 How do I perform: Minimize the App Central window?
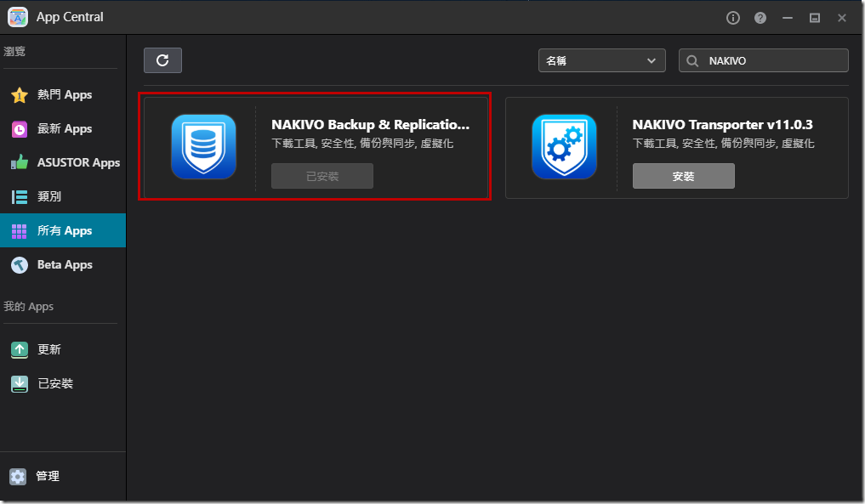(788, 18)
